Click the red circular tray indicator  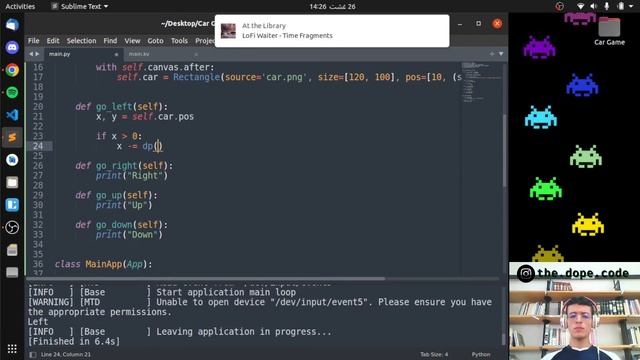[x=560, y=6]
